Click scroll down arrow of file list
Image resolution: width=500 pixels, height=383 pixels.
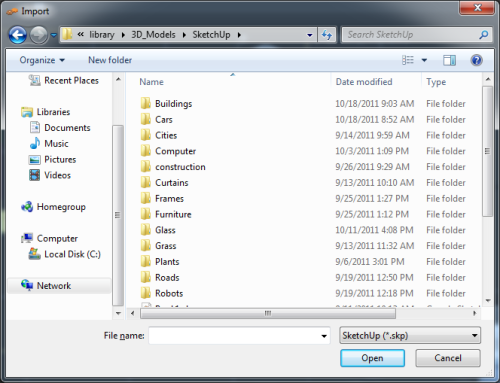tap(488, 300)
